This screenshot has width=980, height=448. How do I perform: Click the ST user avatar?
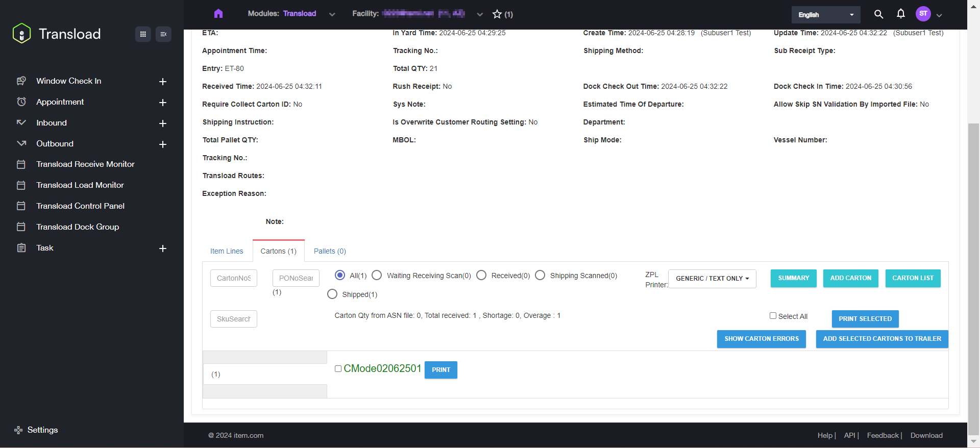click(x=923, y=14)
